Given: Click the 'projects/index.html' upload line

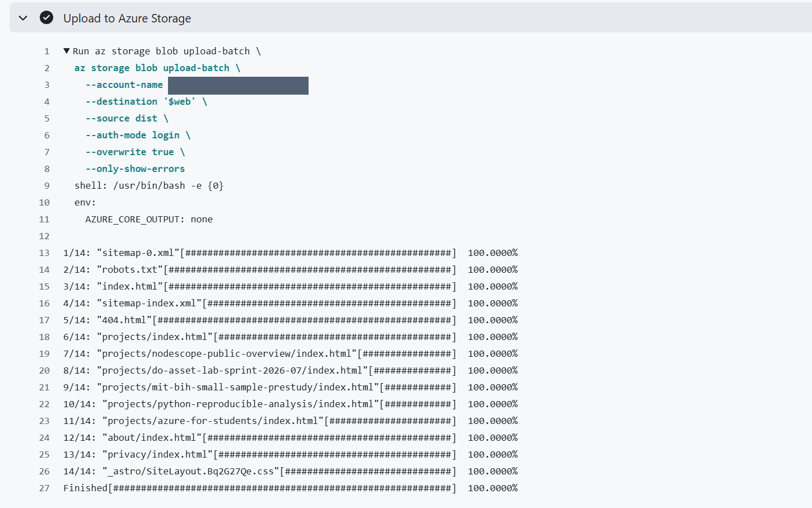Looking at the screenshot, I should pyautogui.click(x=291, y=337).
